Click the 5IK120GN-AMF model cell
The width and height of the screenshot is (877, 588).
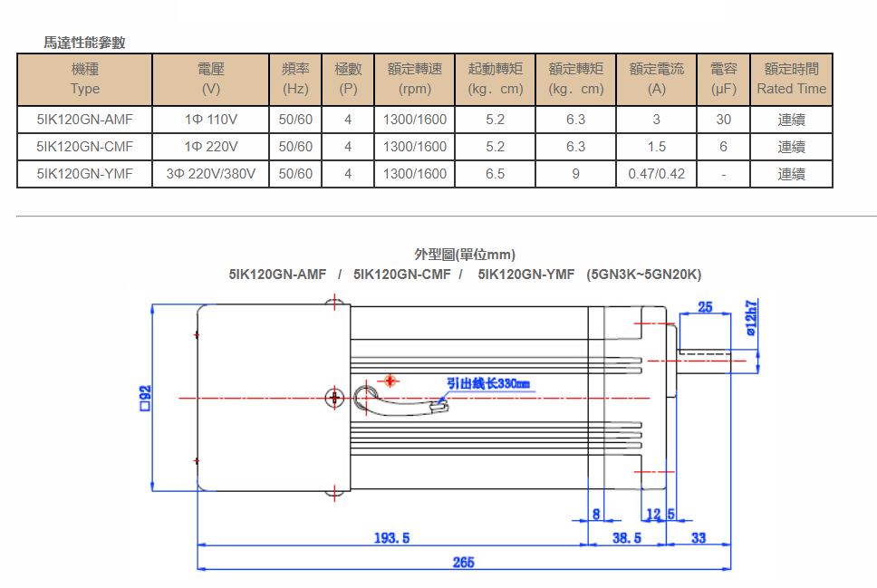pos(84,120)
